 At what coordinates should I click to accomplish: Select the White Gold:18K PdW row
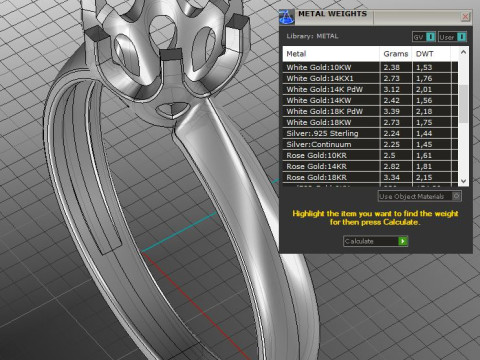tap(370, 111)
